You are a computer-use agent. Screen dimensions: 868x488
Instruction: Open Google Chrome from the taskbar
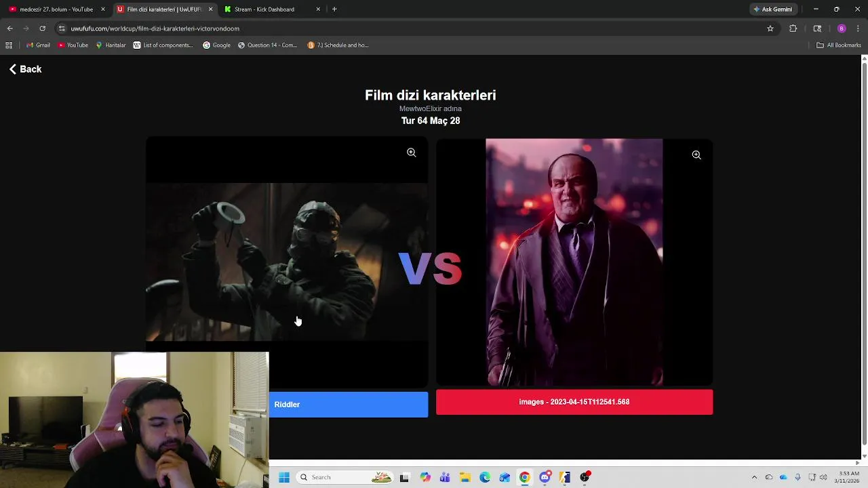pyautogui.click(x=525, y=477)
